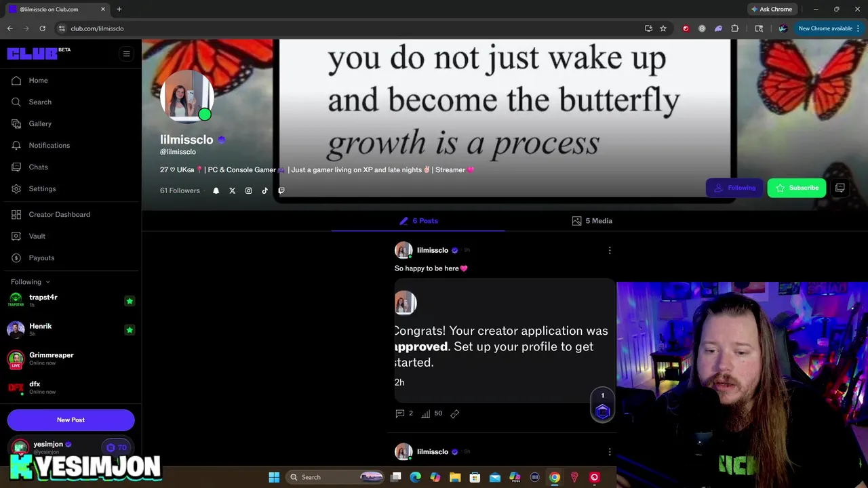Open three-dot menu on second lilmissclo post
The image size is (868, 488).
610,451
